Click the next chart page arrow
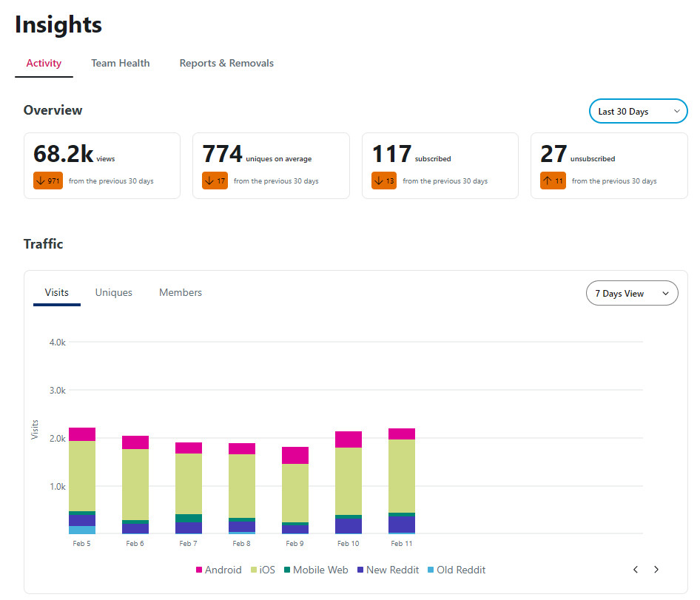700x600 pixels. tap(656, 570)
